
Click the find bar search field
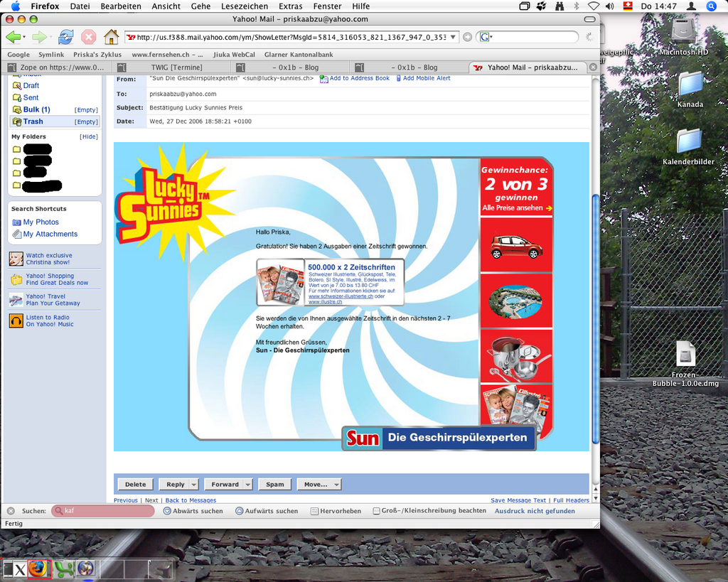(x=102, y=510)
